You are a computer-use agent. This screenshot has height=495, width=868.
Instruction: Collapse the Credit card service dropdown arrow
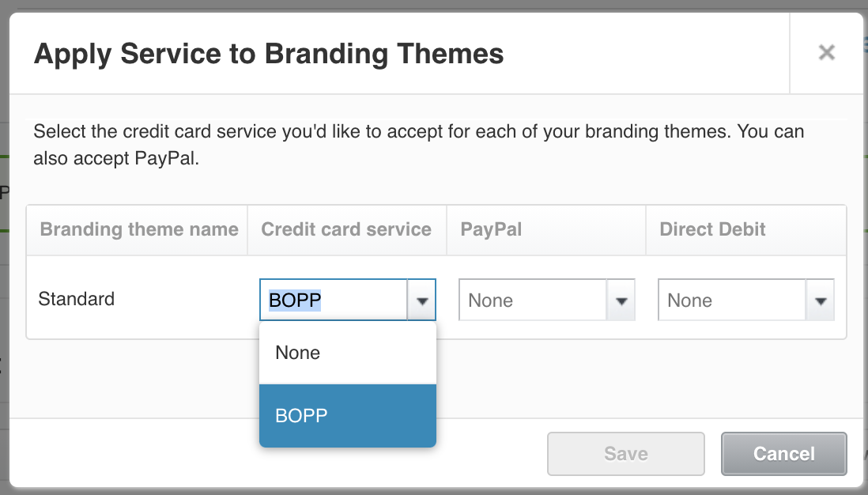point(422,300)
